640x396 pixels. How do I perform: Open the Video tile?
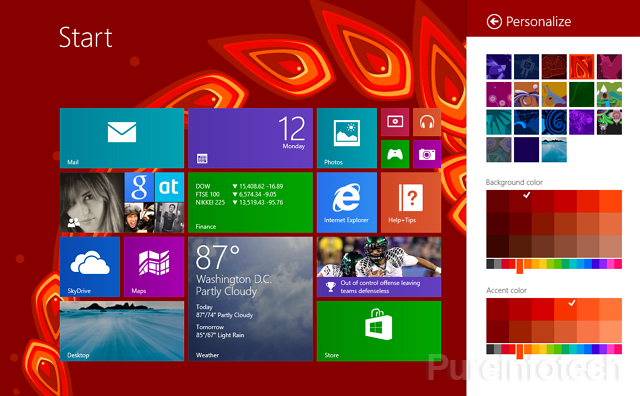coord(395,122)
